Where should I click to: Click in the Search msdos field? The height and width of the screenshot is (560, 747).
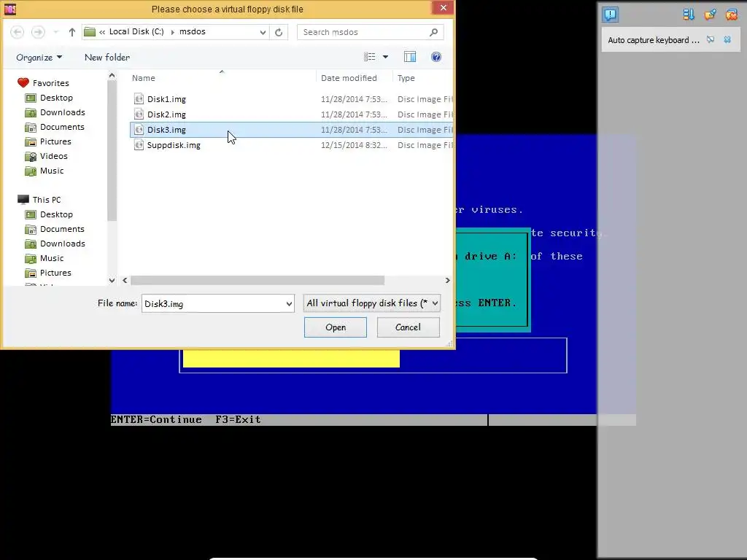coord(362,32)
